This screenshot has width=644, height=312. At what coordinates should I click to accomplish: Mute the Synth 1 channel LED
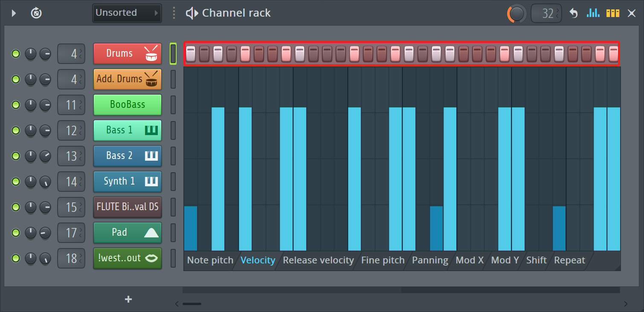16,182
